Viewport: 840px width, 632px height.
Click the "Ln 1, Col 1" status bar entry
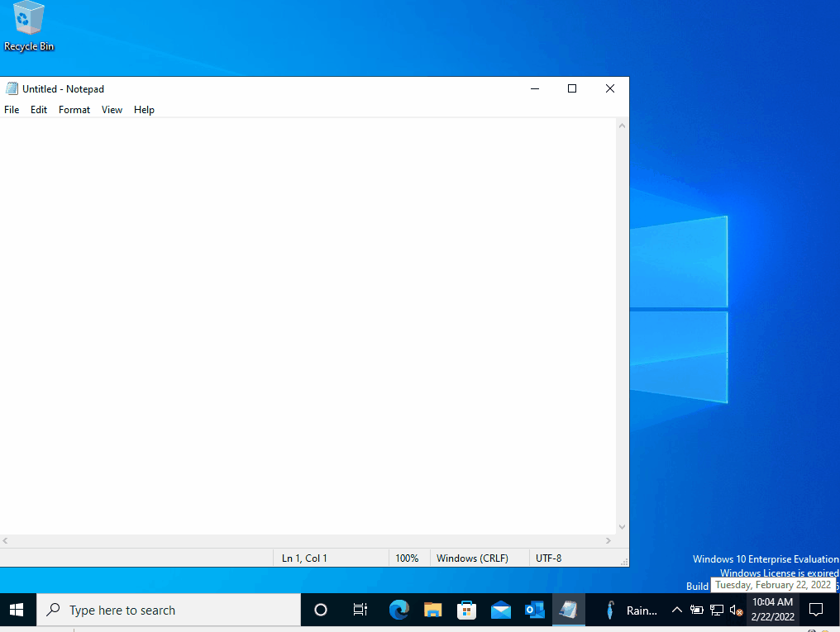pyautogui.click(x=304, y=558)
